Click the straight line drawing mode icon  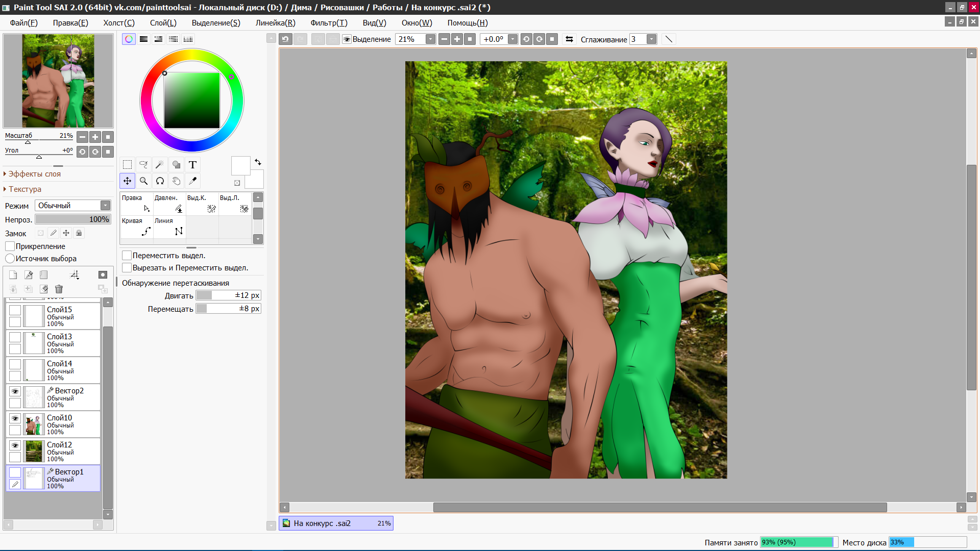tap(669, 39)
